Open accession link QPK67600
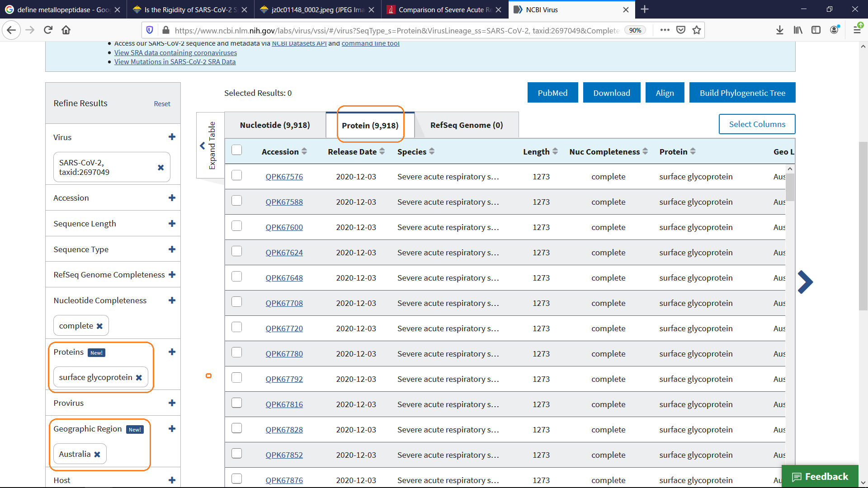 284,227
